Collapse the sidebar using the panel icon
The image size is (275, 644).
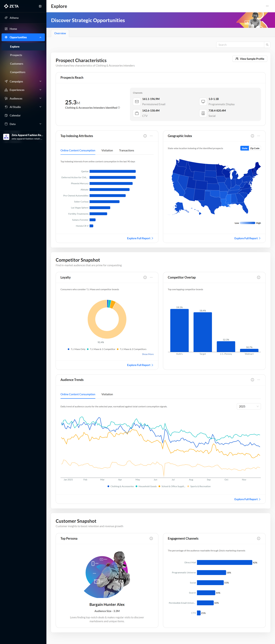pyautogui.click(x=40, y=6)
